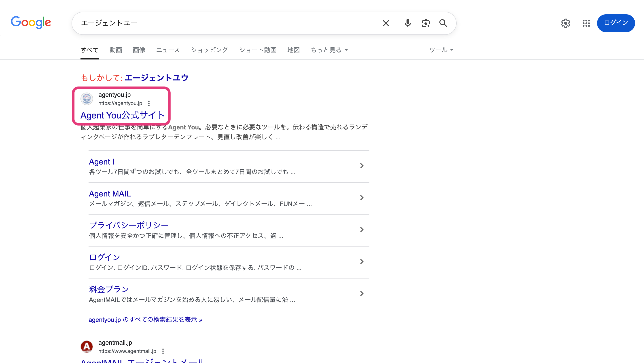Open the プライバシーポリシー sitelink
Image resolution: width=644 pixels, height=363 pixels.
(x=129, y=225)
